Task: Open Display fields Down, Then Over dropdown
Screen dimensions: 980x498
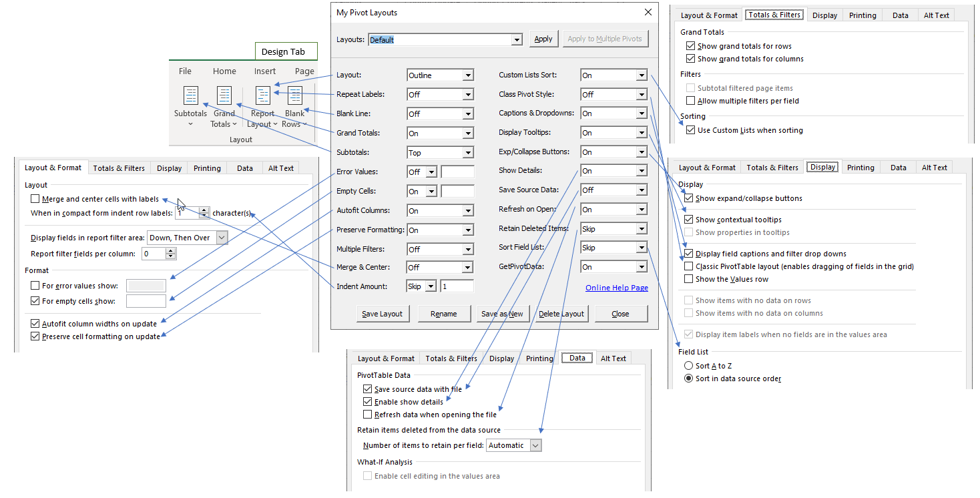Action: [222, 238]
